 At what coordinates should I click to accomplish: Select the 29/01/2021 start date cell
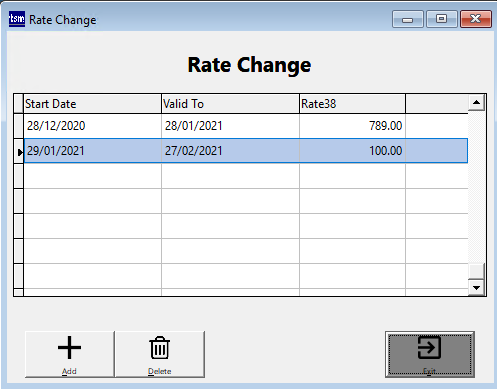click(x=92, y=151)
